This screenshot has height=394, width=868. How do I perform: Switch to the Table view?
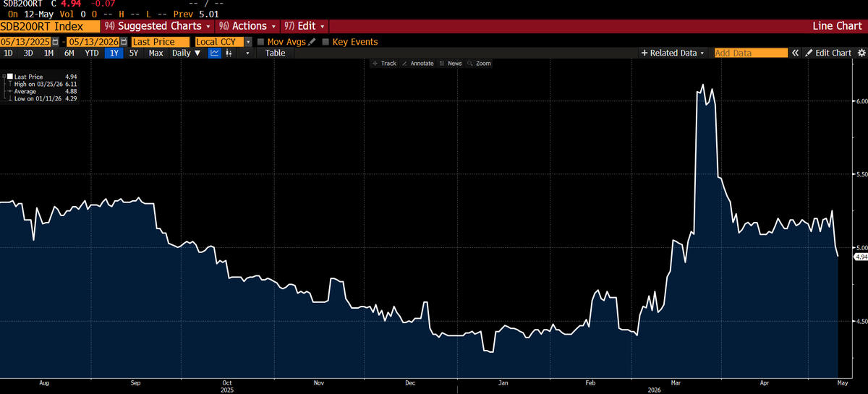pos(275,53)
